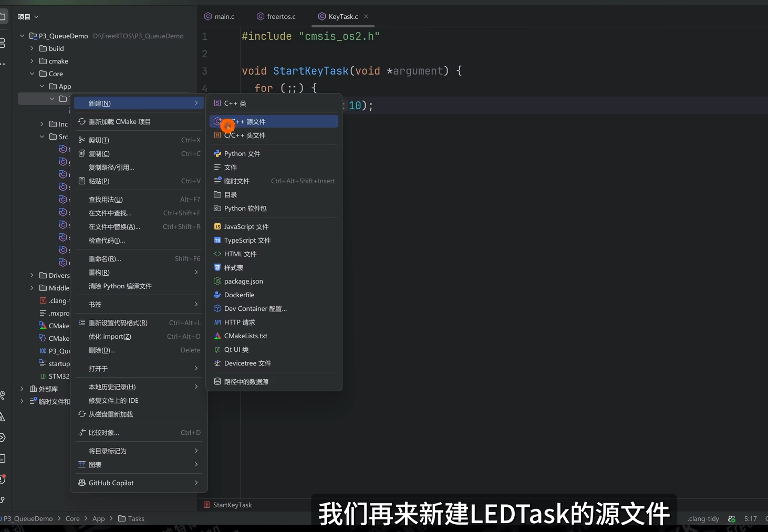The height and width of the screenshot is (532, 768).
Task: Collapse the Src folder
Action: [42, 137]
